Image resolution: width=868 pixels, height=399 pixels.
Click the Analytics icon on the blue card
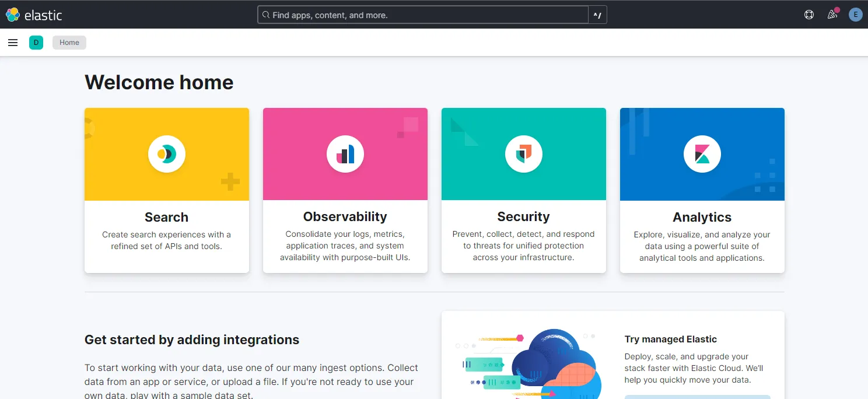[x=702, y=153]
